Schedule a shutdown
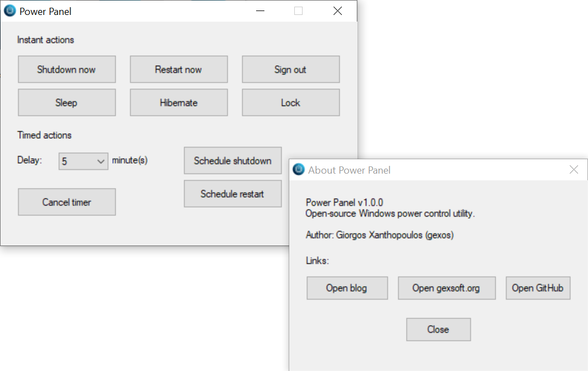 [232, 160]
